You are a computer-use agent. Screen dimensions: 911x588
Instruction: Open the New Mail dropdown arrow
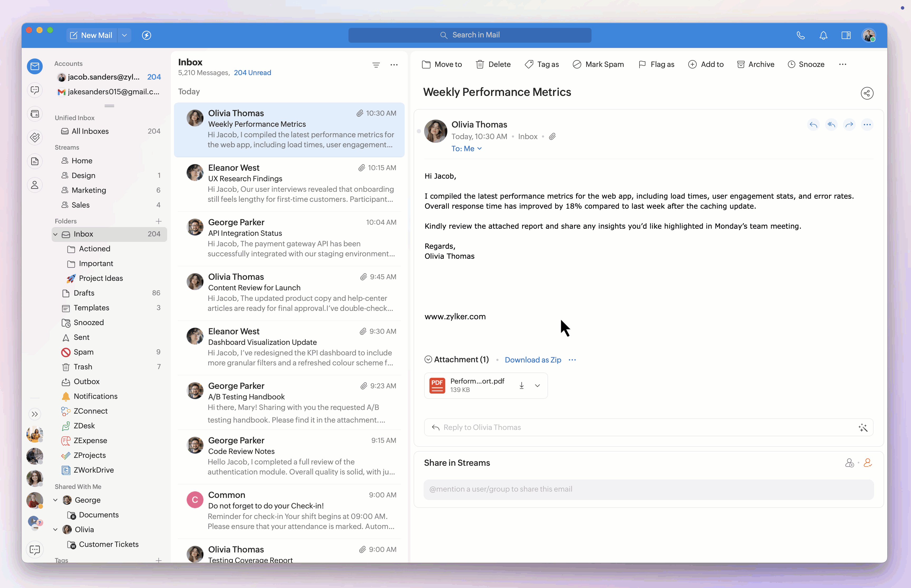pos(124,36)
